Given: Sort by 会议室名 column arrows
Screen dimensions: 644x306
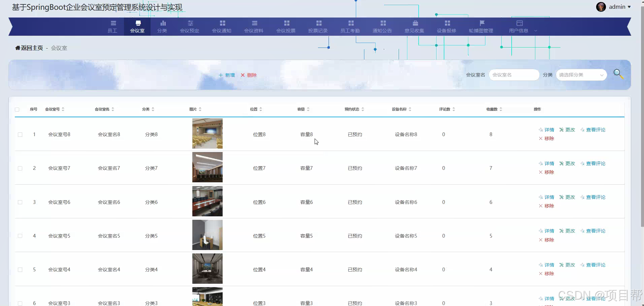Looking at the screenshot, I should (x=113, y=109).
